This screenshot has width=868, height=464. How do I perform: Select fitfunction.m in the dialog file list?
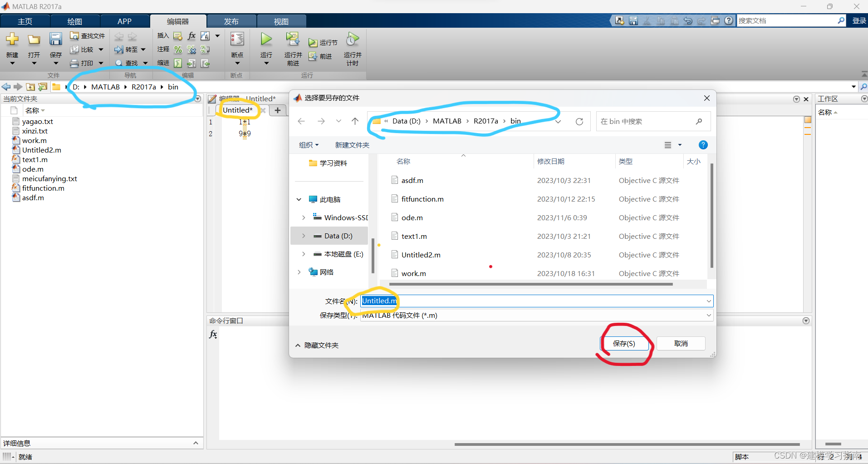tap(422, 199)
